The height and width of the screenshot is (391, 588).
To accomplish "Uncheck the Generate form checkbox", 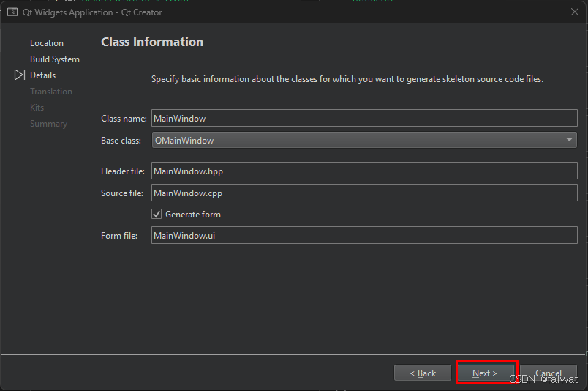I will 157,214.
